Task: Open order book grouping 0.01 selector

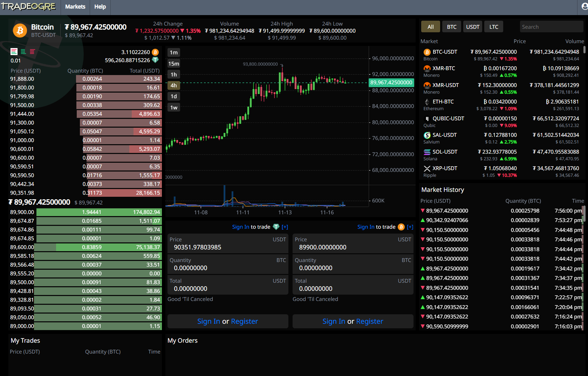Action: (15, 60)
